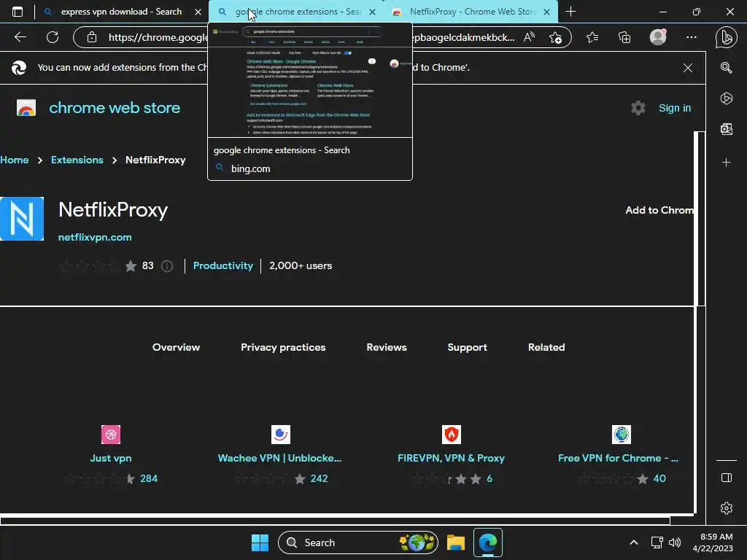The width and height of the screenshot is (747, 560).
Task: Click the 83 ratings count
Action: click(147, 265)
